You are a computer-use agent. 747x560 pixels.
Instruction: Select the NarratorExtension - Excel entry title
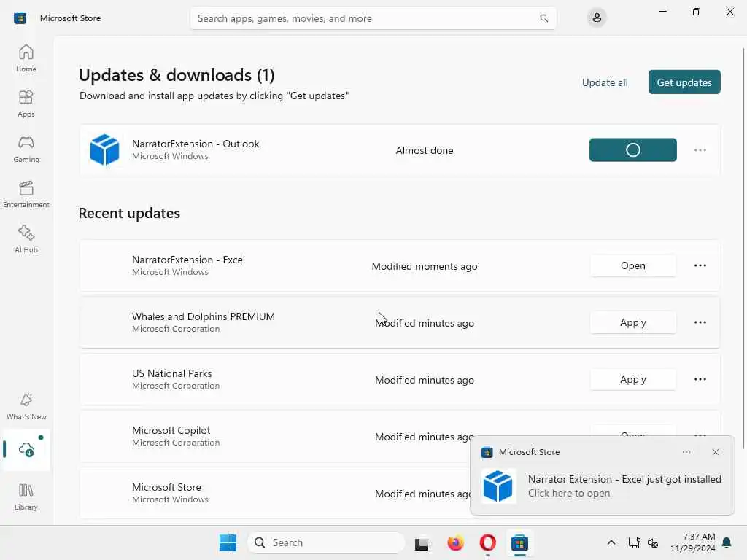[x=188, y=260]
